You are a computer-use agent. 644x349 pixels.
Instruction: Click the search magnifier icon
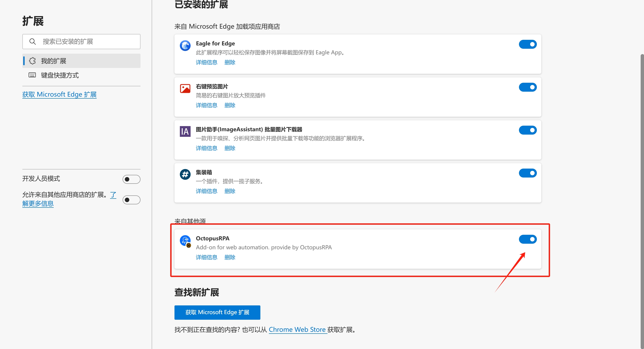pos(33,41)
